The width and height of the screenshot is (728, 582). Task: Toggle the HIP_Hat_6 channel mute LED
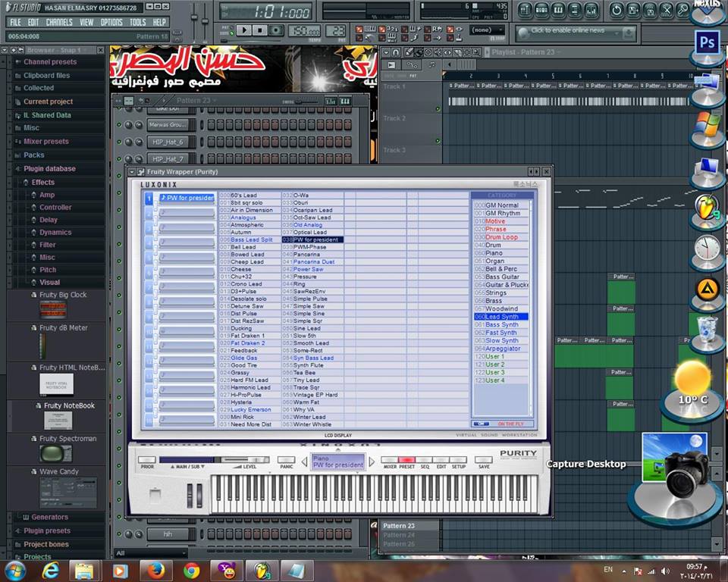[118, 142]
